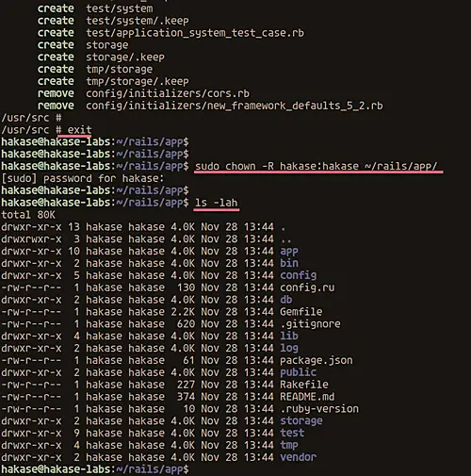The width and height of the screenshot is (471, 476).
Task: Select the 'sudo chown -R hakase:hakase ~/rails/app/' command
Action: click(x=317, y=166)
